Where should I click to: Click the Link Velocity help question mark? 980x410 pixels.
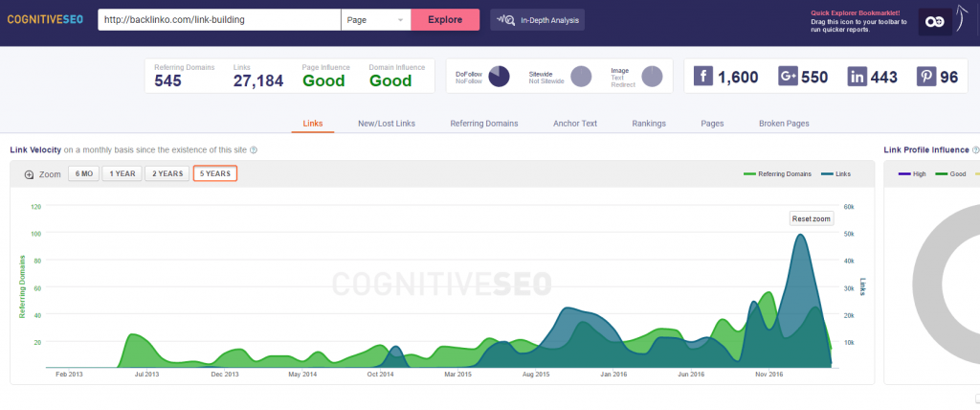click(254, 150)
